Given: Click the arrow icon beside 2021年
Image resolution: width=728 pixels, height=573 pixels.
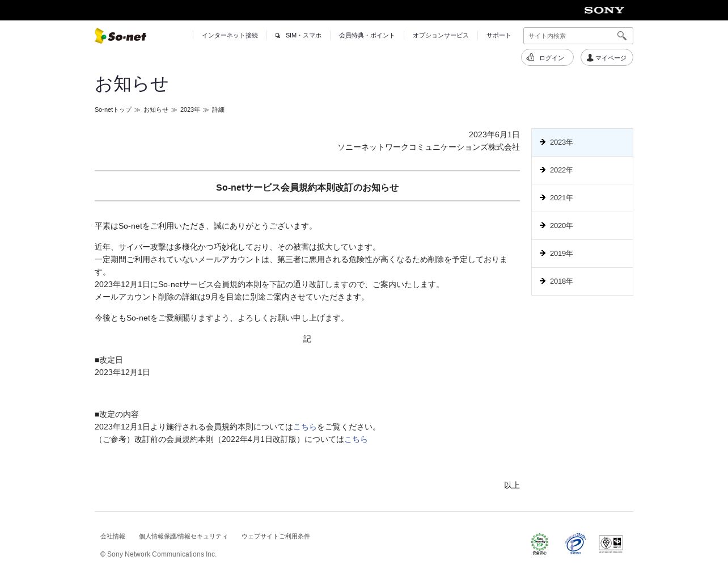Looking at the screenshot, I should 543,197.
